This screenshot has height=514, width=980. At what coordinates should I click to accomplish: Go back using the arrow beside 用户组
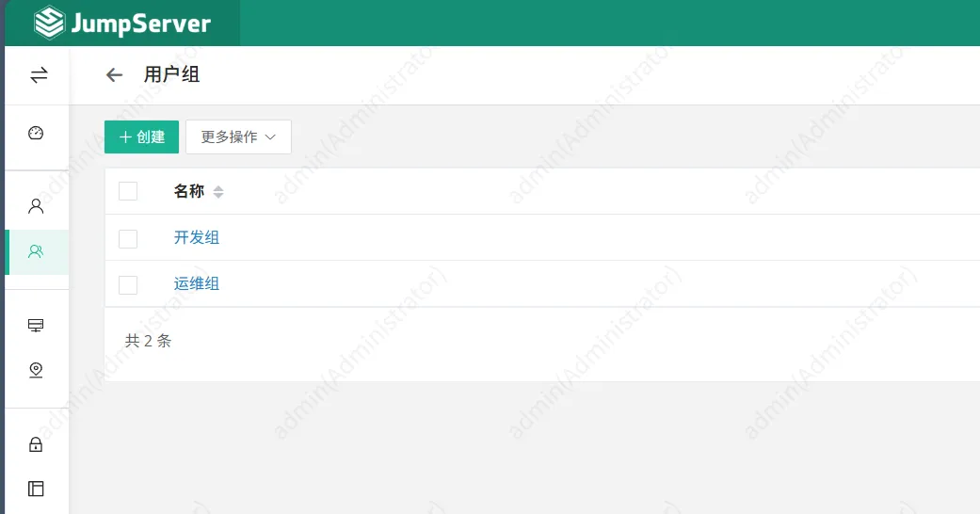pos(114,75)
